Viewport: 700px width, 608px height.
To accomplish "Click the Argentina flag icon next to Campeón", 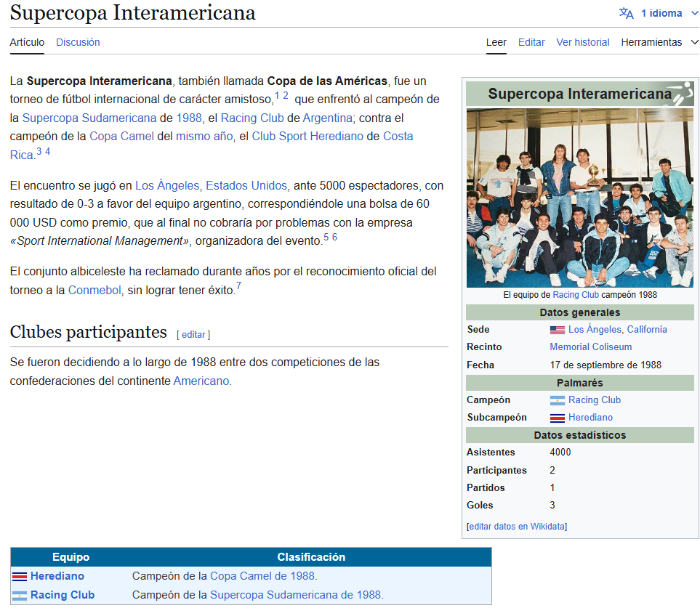I will click(557, 400).
